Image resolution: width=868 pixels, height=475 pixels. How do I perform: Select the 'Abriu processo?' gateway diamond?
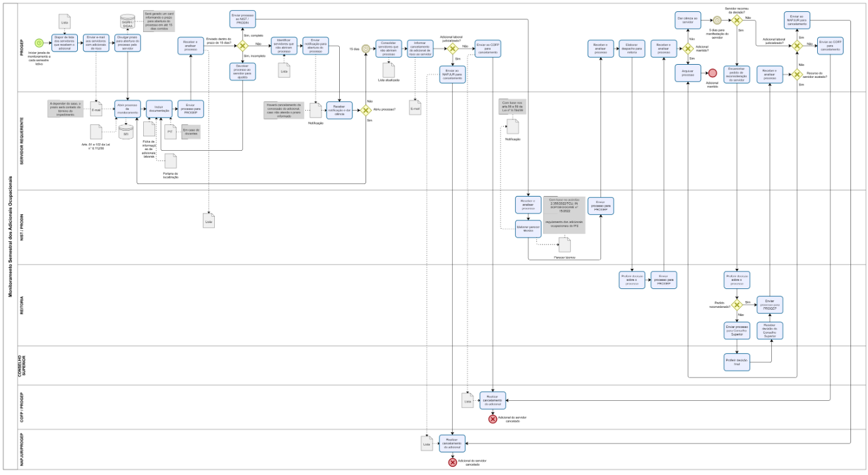(x=366, y=110)
